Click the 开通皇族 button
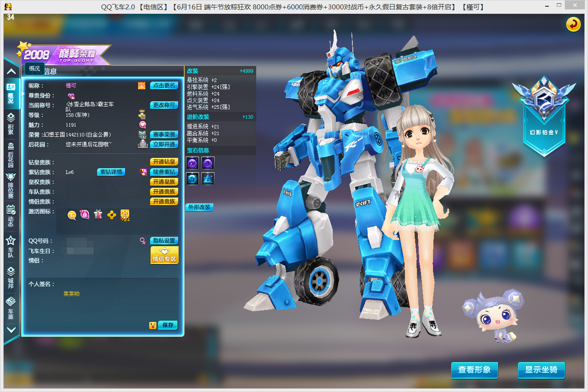Viewport: 588px width, 392px height. tap(164, 182)
